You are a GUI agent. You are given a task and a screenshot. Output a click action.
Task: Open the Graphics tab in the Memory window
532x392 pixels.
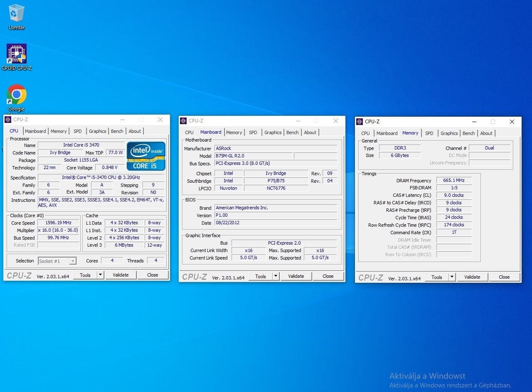449,133
